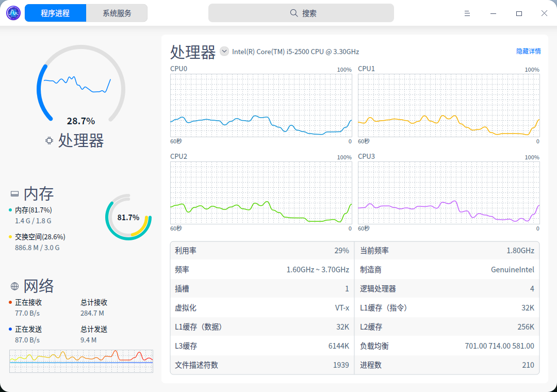Open the 处理器 section in sidebar

click(x=81, y=140)
